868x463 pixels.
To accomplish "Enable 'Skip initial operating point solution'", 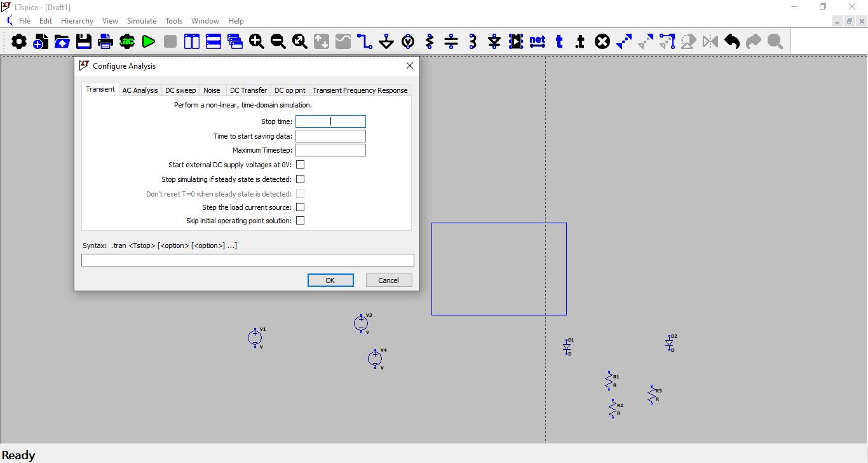I will click(x=301, y=221).
